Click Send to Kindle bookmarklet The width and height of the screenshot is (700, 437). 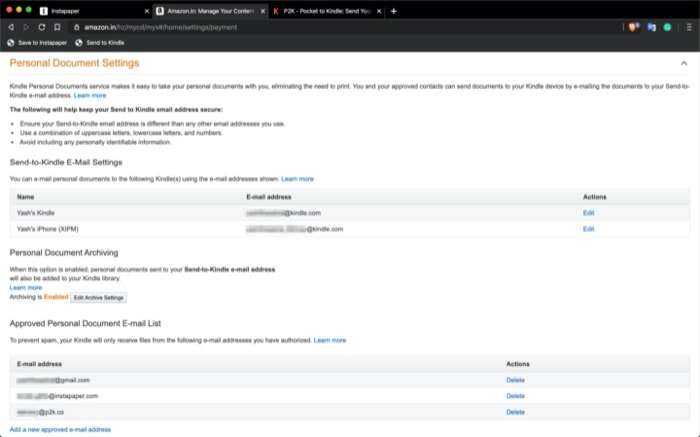pyautogui.click(x=100, y=43)
